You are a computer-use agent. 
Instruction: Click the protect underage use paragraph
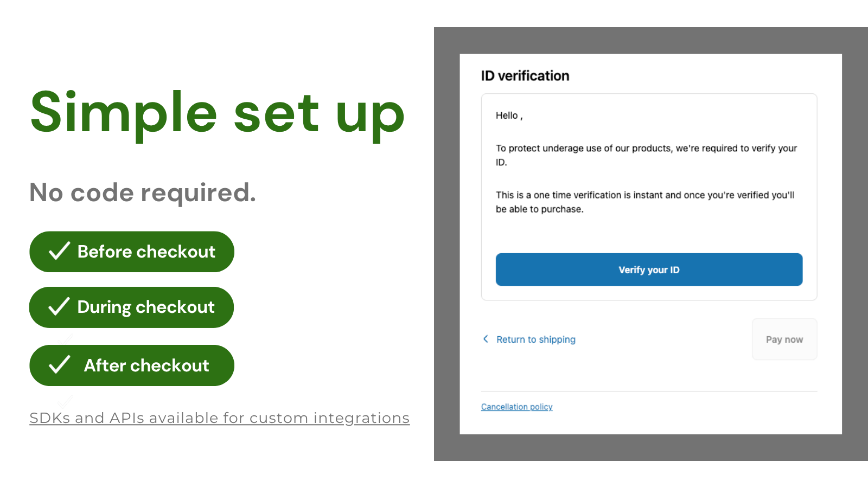coord(646,155)
